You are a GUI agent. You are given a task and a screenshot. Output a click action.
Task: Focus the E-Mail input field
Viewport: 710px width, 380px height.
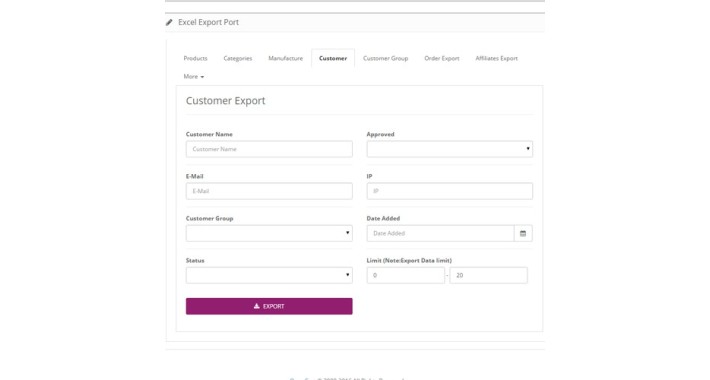(269, 191)
